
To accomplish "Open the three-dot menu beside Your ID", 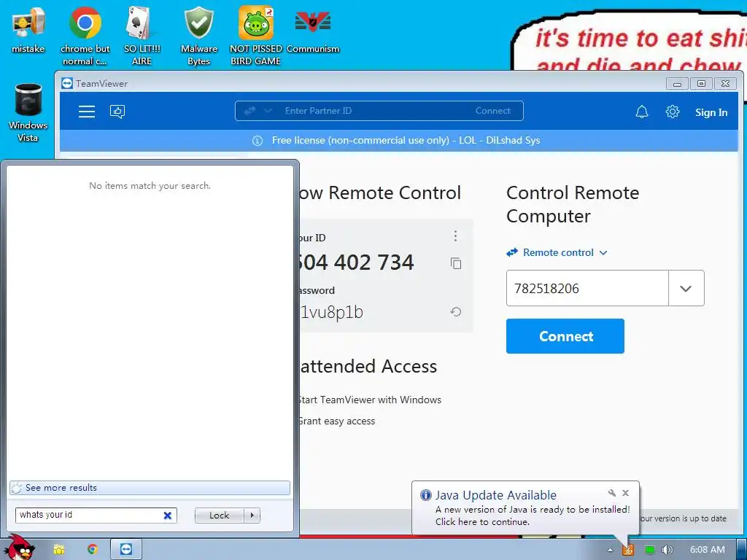I will (x=455, y=236).
